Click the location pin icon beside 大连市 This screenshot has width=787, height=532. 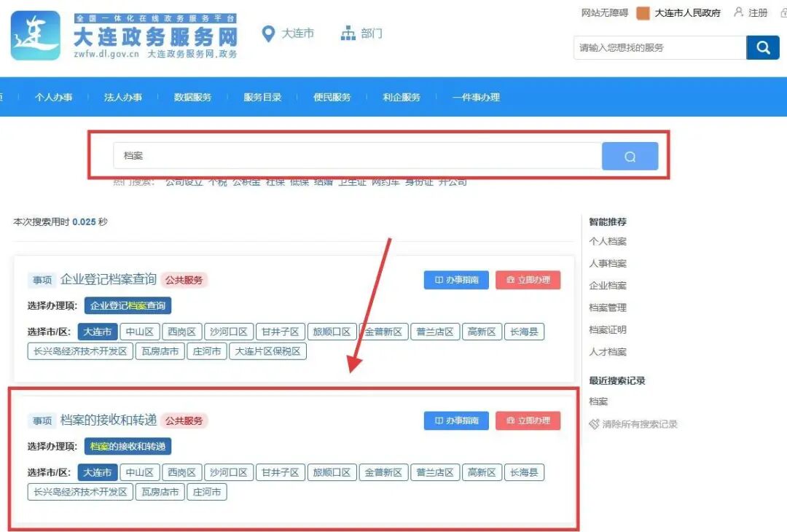267,32
